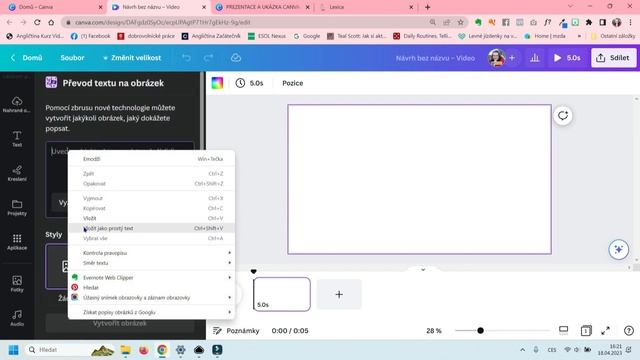Choose Zpět in the context menu
The image size is (640, 360).
coord(151,173)
